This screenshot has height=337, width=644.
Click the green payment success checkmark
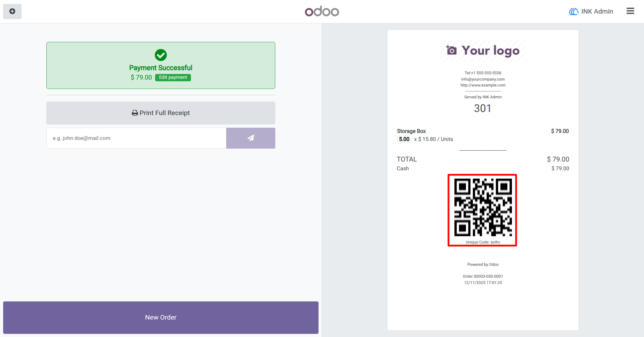161,55
